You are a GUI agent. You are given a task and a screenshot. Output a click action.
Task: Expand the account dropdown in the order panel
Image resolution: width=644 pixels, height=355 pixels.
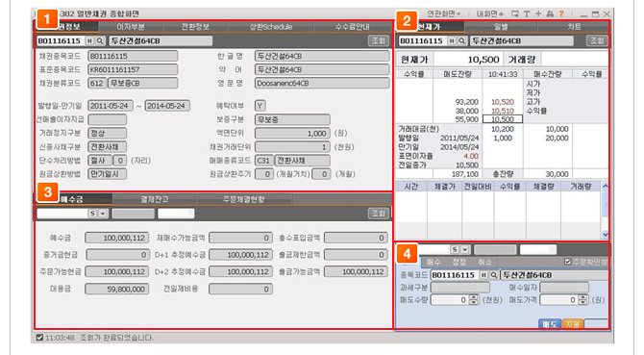(464, 249)
